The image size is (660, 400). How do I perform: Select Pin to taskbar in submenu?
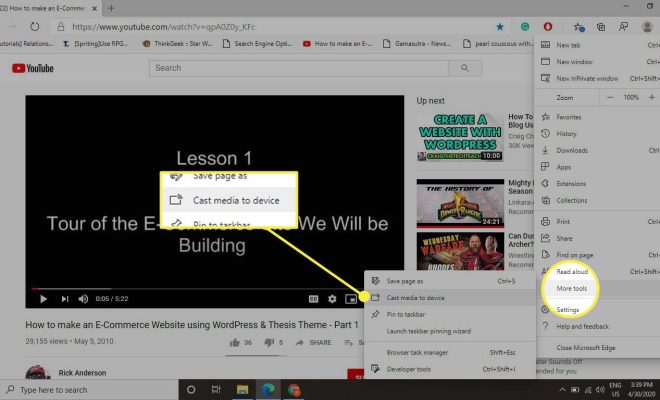coord(450,315)
